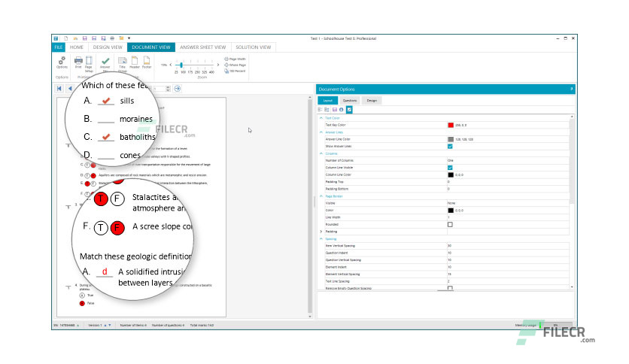Toggle the Answer Key checkmark icon
629x364 pixels.
(105, 61)
